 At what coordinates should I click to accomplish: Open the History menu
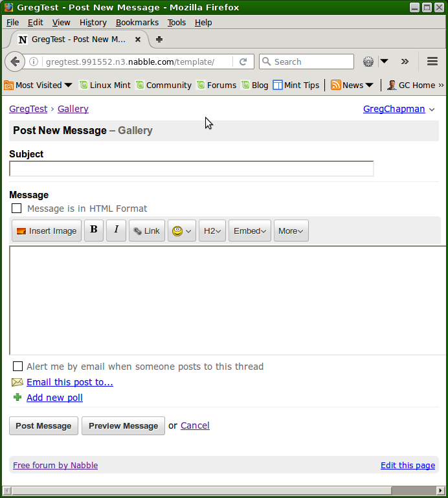[93, 23]
